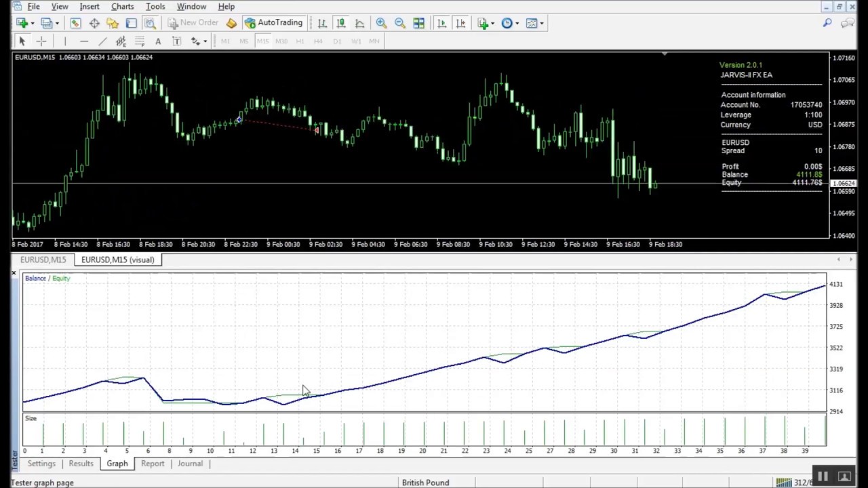Select the Crosshair tool
This screenshot has height=488, width=868.
[x=41, y=41]
